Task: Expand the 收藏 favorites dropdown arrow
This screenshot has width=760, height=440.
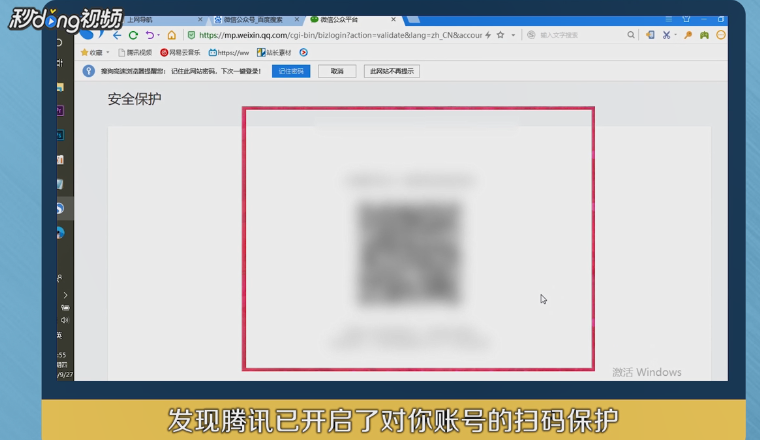Action: tap(108, 52)
